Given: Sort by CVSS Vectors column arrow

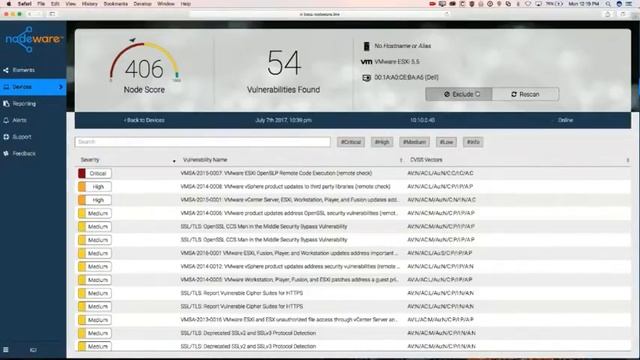Looking at the screenshot, I should tap(628, 160).
